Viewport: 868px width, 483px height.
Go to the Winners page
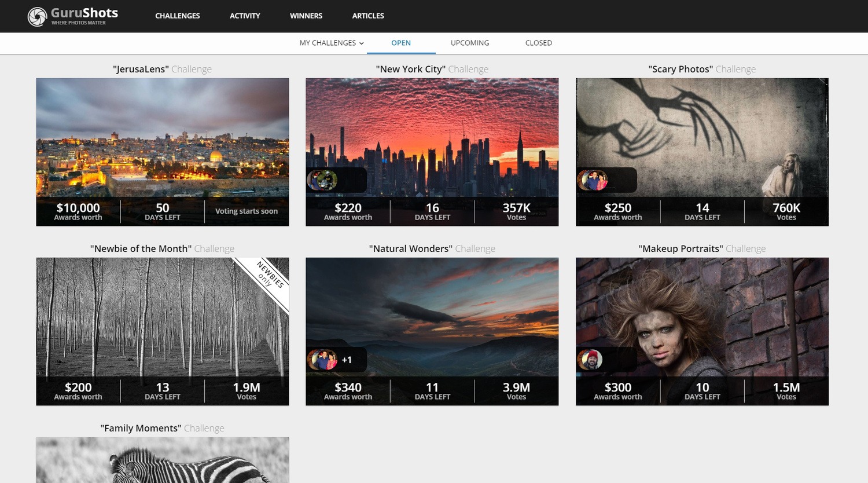pos(306,16)
